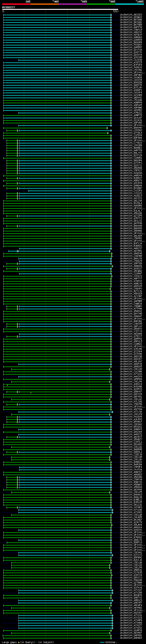This screenshot has height=644, width=146.
Task: Select the label UniRef100_Q9SPB3
Action: point(131,110)
